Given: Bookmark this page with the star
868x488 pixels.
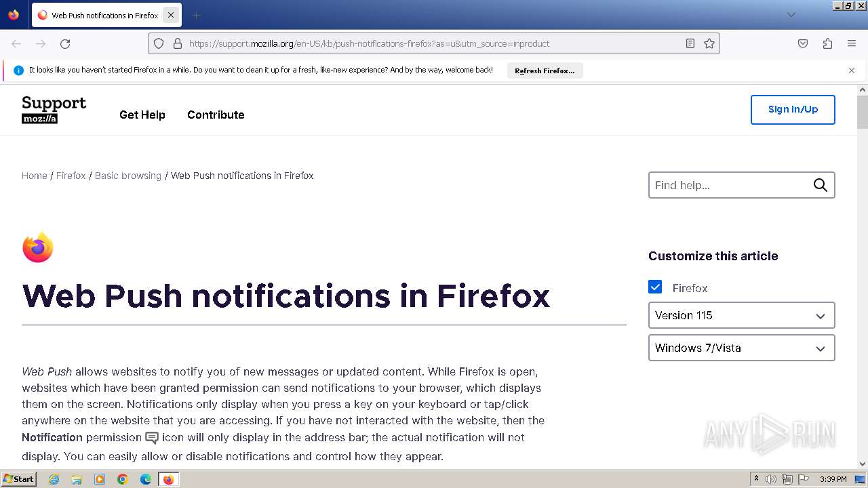Looking at the screenshot, I should click(x=709, y=43).
